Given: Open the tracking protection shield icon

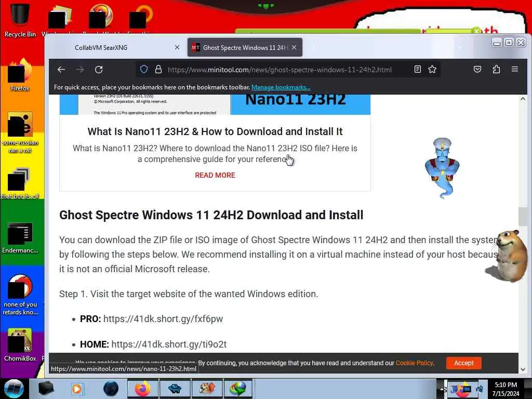Looking at the screenshot, I should pyautogui.click(x=144, y=70).
